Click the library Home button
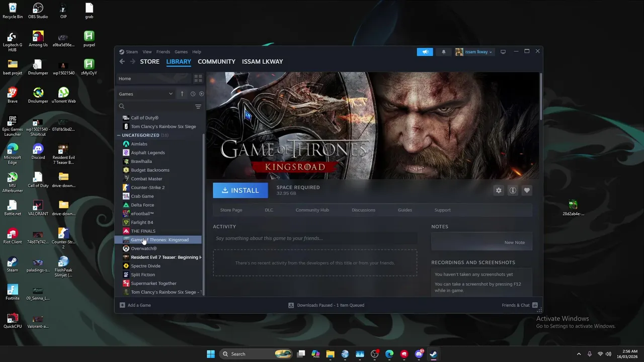The height and width of the screenshot is (362, 644). click(x=153, y=78)
